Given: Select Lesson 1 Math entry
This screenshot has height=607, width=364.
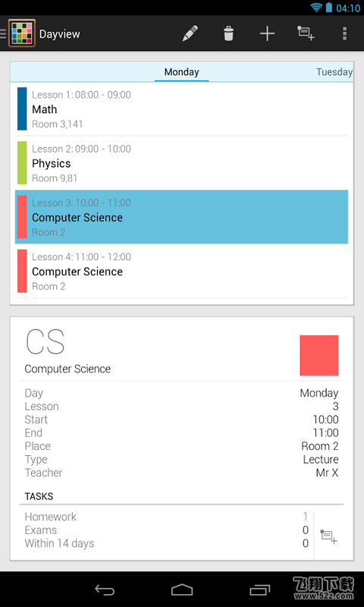Looking at the screenshot, I should click(182, 109).
